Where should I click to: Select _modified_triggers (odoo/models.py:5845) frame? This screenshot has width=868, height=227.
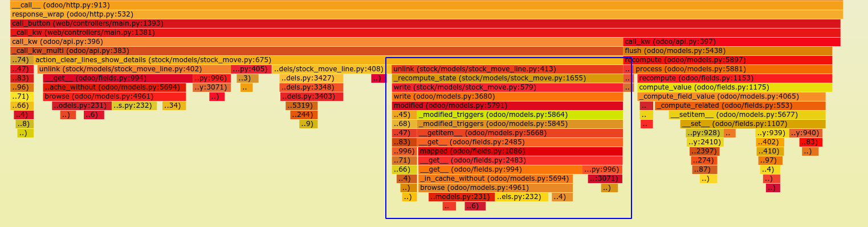(x=520, y=124)
